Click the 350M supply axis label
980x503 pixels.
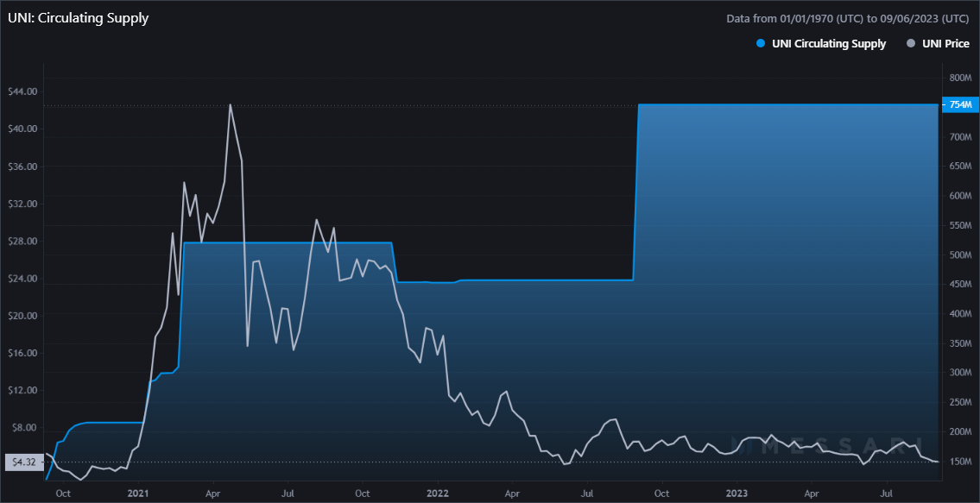961,343
